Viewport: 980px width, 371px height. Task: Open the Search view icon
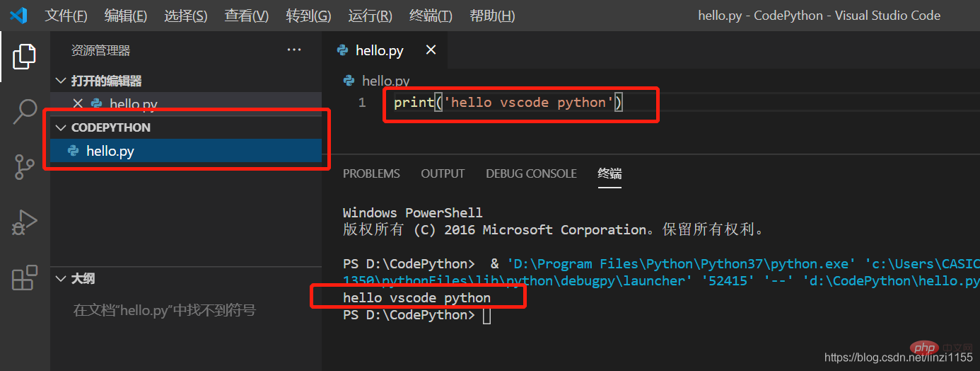[x=25, y=112]
